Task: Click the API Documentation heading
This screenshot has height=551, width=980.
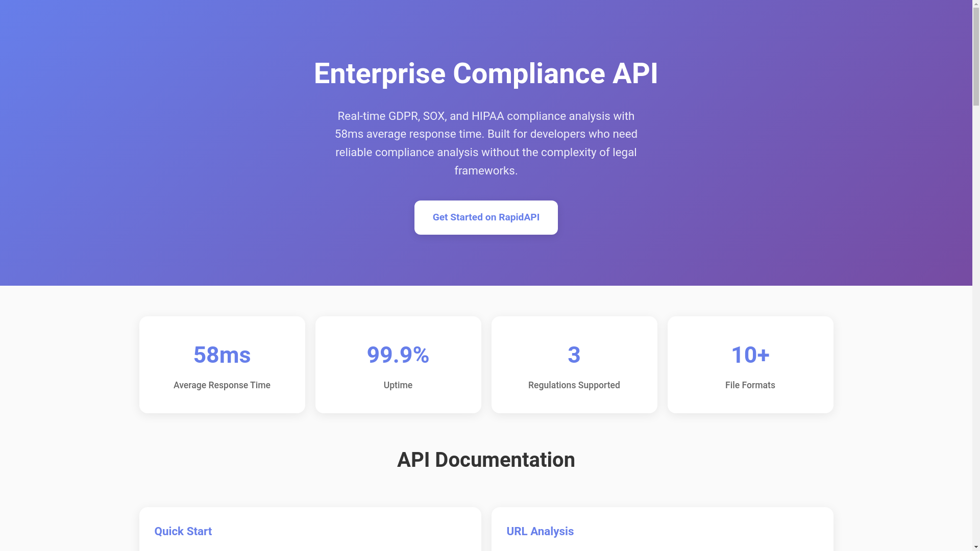Action: (486, 460)
